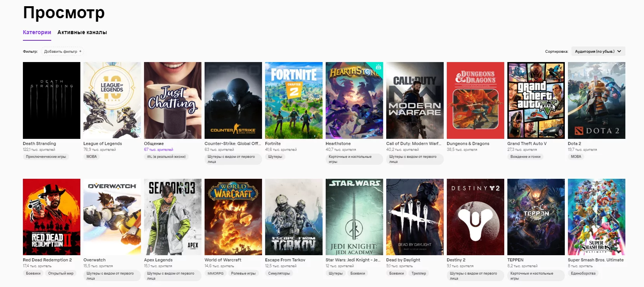This screenshot has height=287, width=644.
Task: Select the shooter tag under Destiny 2
Action: coord(475,276)
